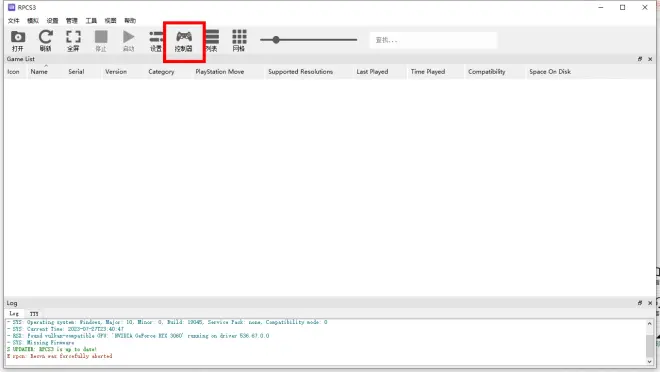Open the Settings (设置) toolbar icon
The width and height of the screenshot is (660, 372).
pos(156,40)
